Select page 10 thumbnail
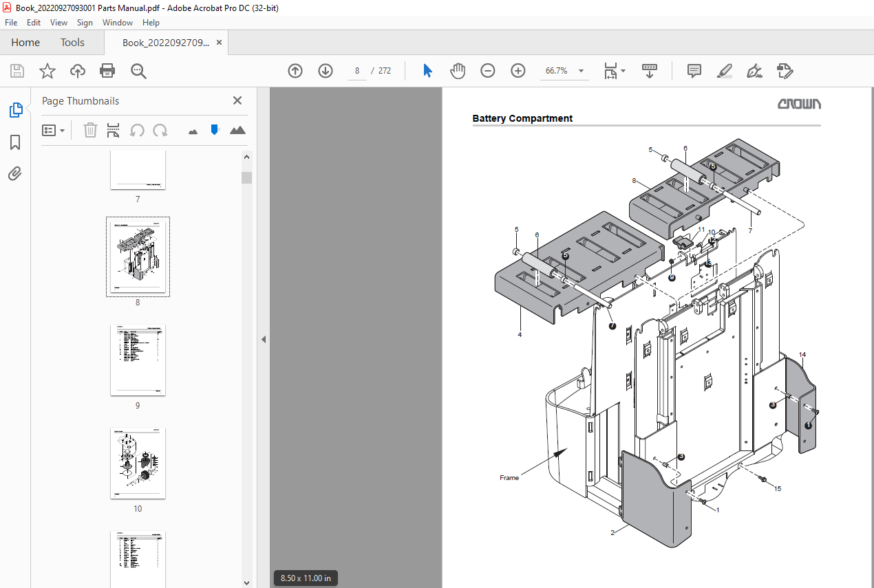The height and width of the screenshot is (588, 874). tap(138, 463)
